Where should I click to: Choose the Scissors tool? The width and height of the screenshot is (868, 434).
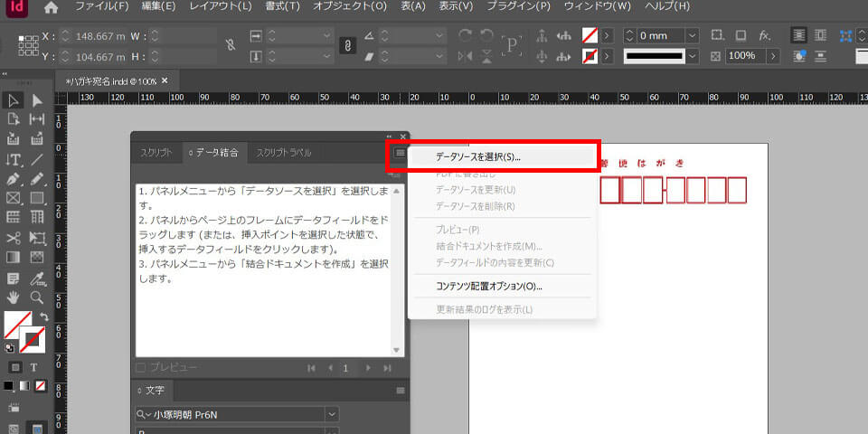tap(14, 238)
